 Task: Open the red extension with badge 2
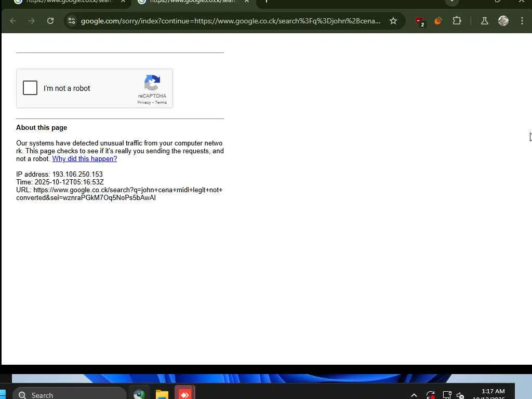pos(420,21)
